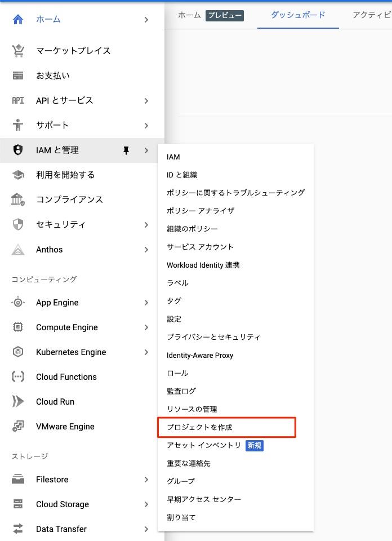This screenshot has width=392, height=541.
Task: Select Workload Identity 連携
Action: click(x=203, y=265)
